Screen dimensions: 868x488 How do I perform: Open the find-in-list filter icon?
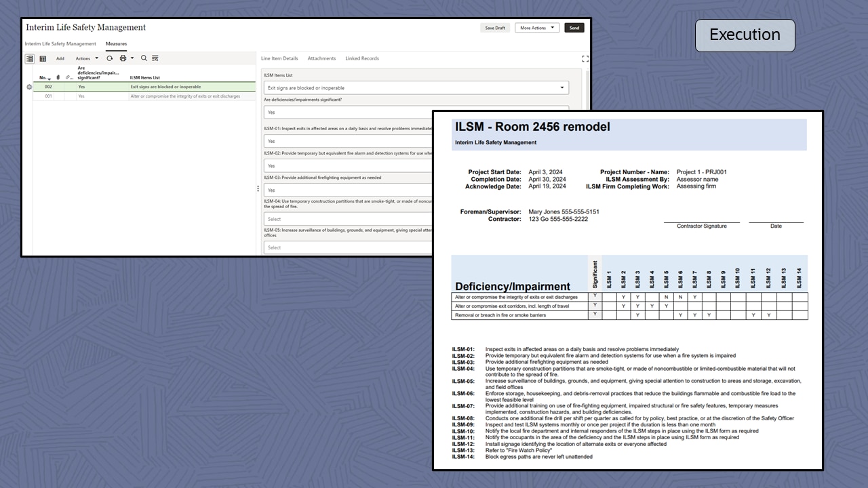point(155,58)
